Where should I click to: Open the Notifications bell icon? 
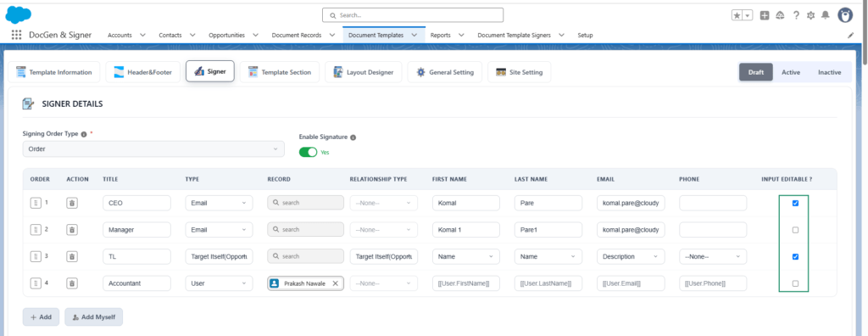pos(826,15)
